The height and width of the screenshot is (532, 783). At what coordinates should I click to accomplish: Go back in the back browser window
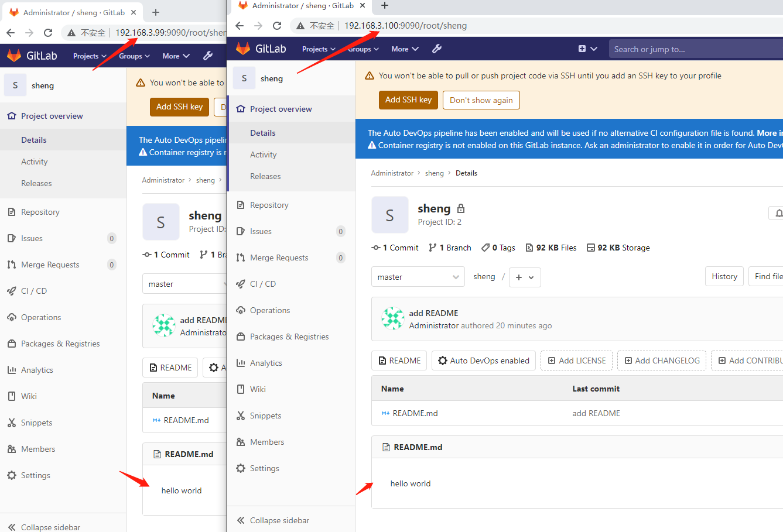pos(11,33)
